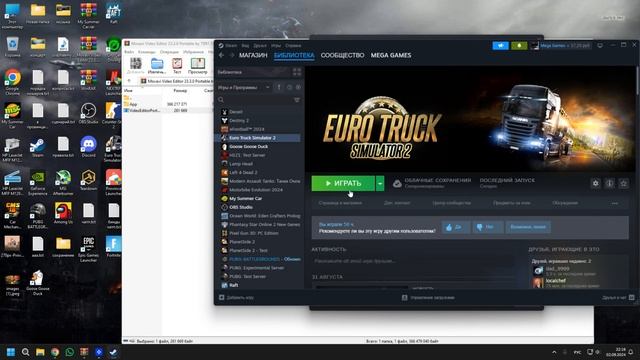Click the library search field
This screenshot has width=640, height=360.
(255, 100)
